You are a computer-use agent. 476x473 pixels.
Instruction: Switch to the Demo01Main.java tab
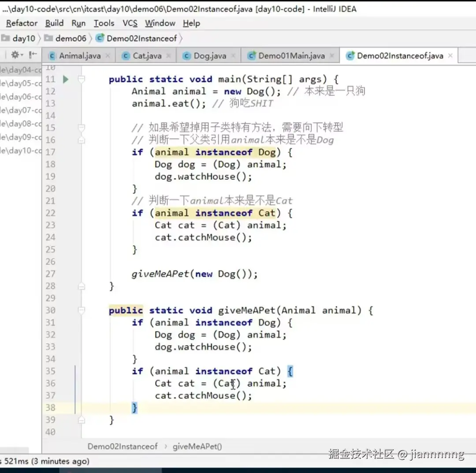coord(291,56)
